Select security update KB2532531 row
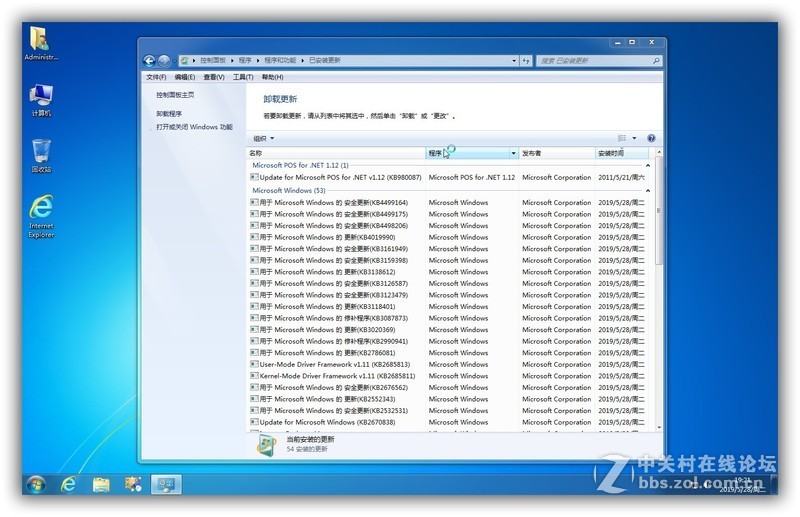Image resolution: width=800 pixels, height=517 pixels. click(447, 410)
